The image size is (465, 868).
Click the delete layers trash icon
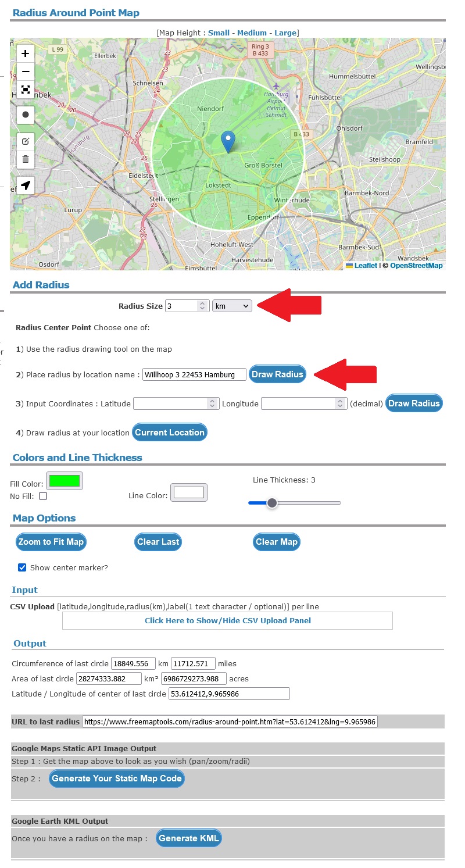pyautogui.click(x=26, y=159)
